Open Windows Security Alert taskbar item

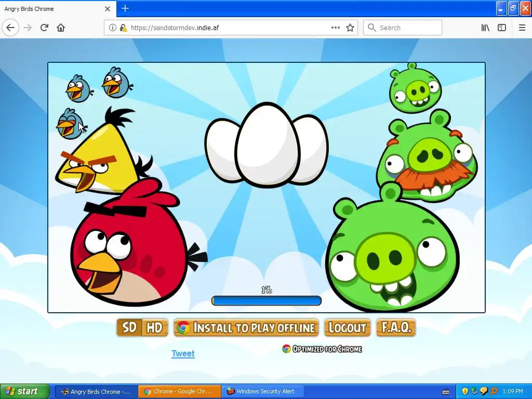coord(263,392)
